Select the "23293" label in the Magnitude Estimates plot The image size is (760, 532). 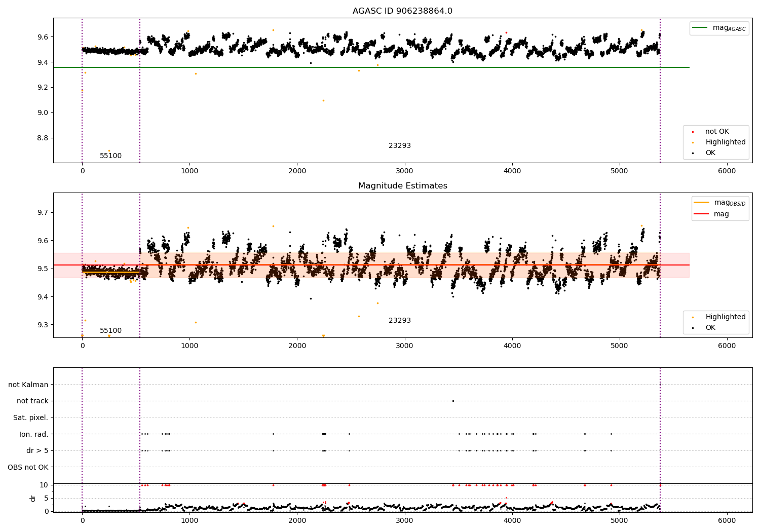400,321
